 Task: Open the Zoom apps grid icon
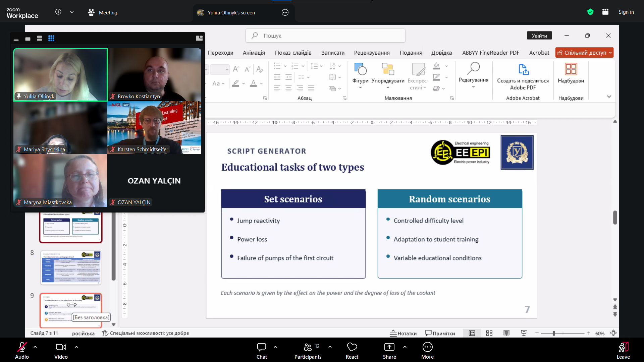coord(605,12)
